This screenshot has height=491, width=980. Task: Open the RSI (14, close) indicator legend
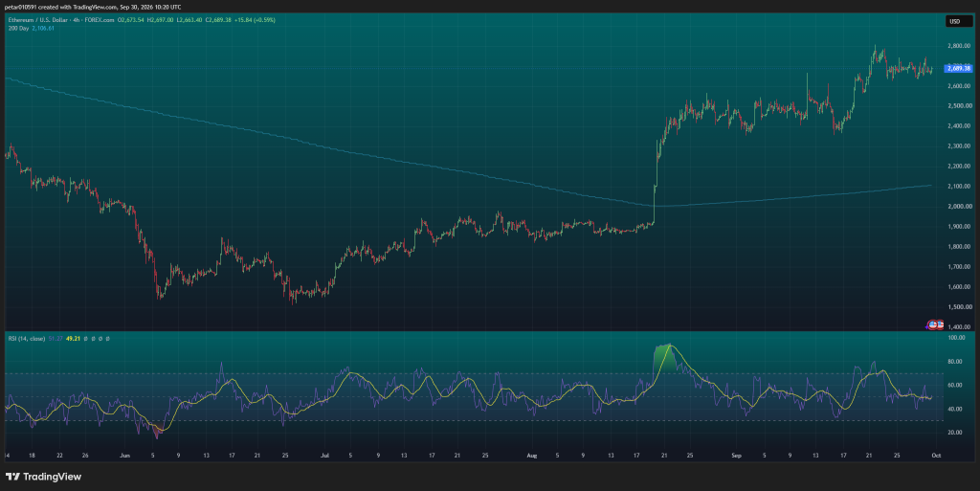pos(26,339)
